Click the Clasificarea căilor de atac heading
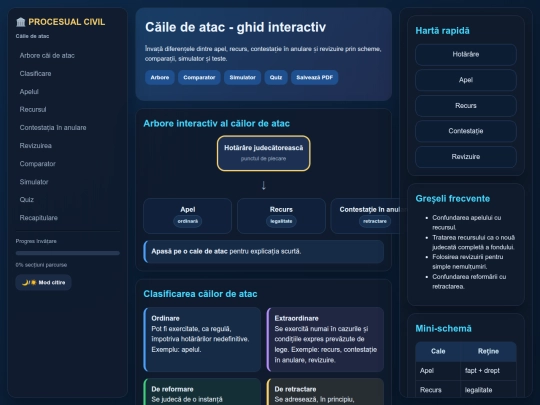The image size is (540, 405). [200, 294]
